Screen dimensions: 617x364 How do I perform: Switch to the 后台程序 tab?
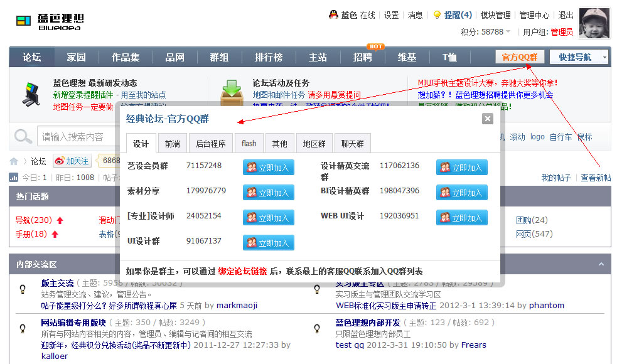[210, 144]
